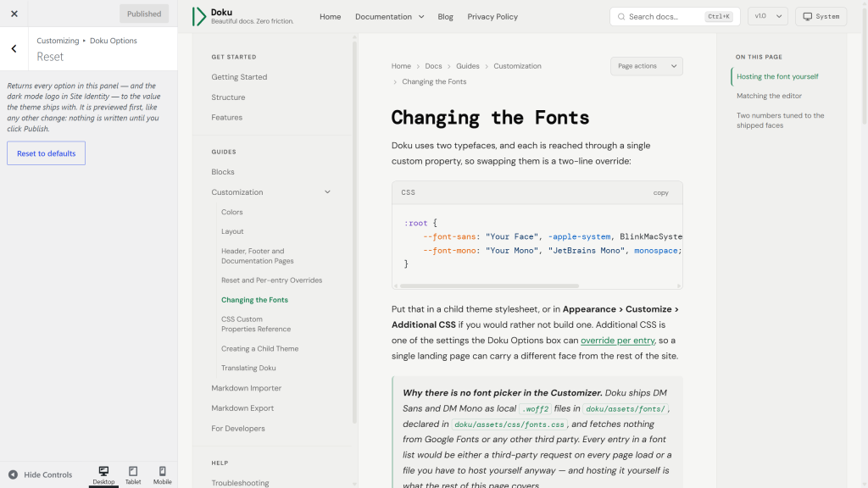868x488 pixels.
Task: Open Reset and Per-entry Overrides page
Action: [x=272, y=280]
